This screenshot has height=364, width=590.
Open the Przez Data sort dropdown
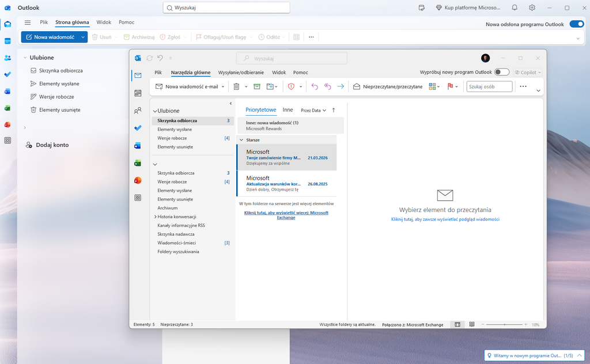coord(313,111)
